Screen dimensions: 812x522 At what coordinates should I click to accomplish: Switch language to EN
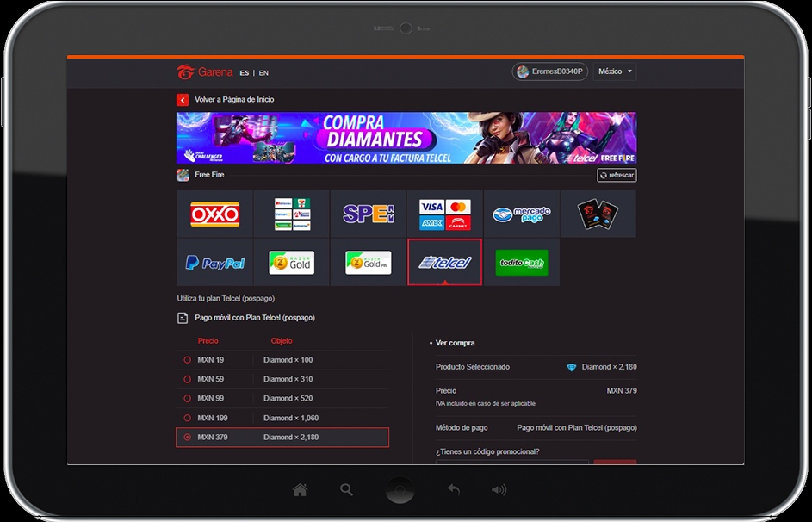pyautogui.click(x=263, y=73)
